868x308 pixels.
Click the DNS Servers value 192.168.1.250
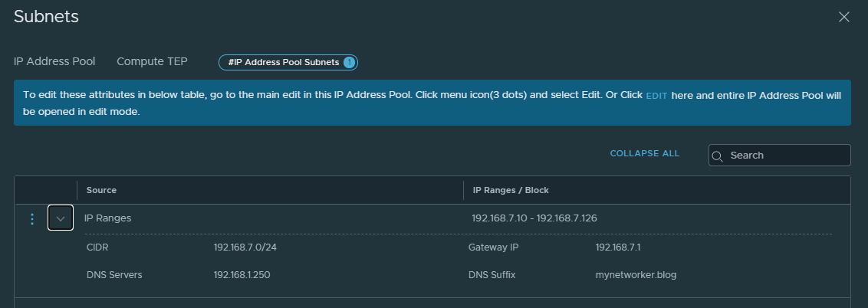point(242,275)
